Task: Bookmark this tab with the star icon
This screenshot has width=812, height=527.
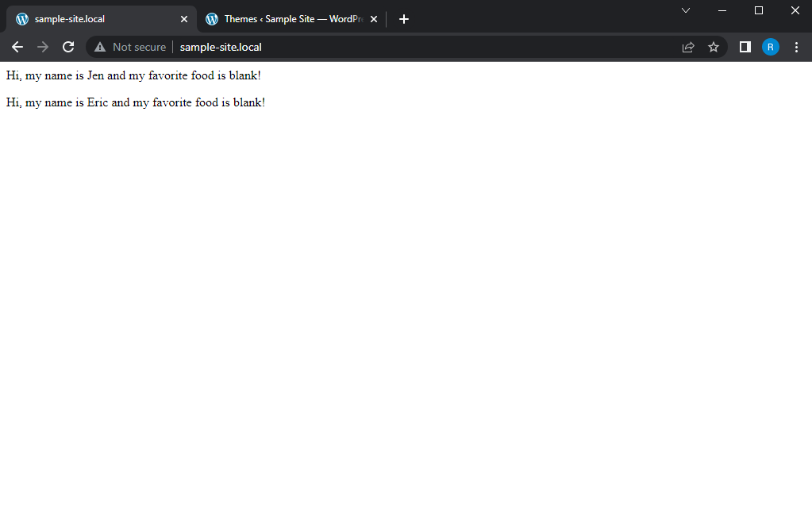Action: 714,47
